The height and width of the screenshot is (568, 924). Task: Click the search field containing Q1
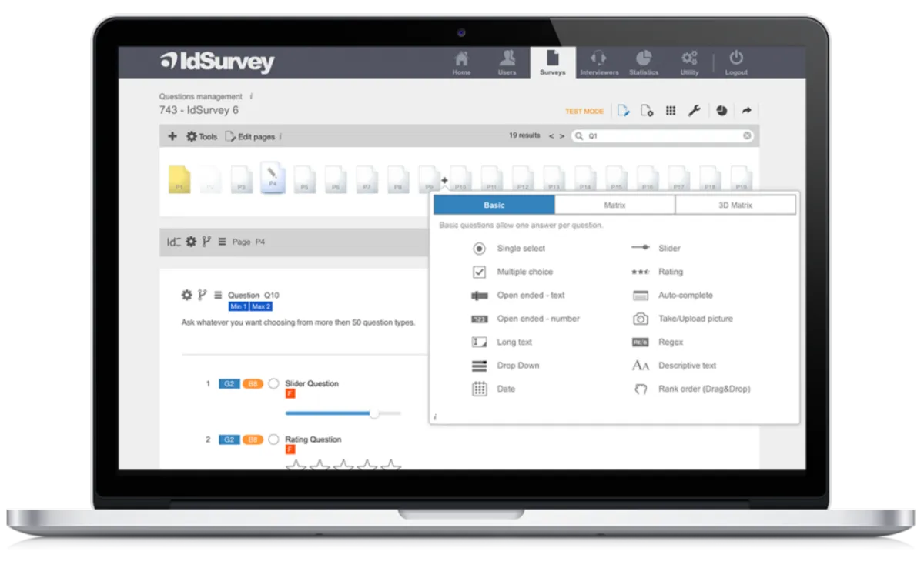pyautogui.click(x=663, y=135)
